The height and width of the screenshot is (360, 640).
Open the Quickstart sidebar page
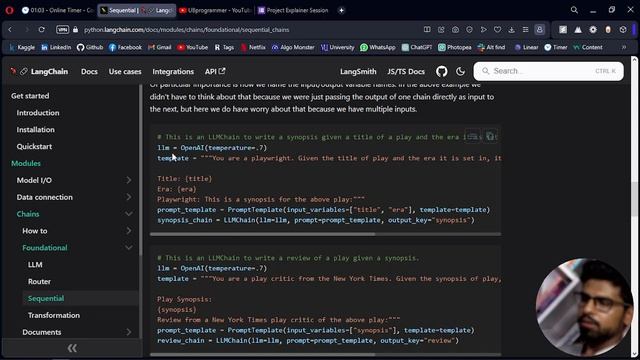click(34, 147)
